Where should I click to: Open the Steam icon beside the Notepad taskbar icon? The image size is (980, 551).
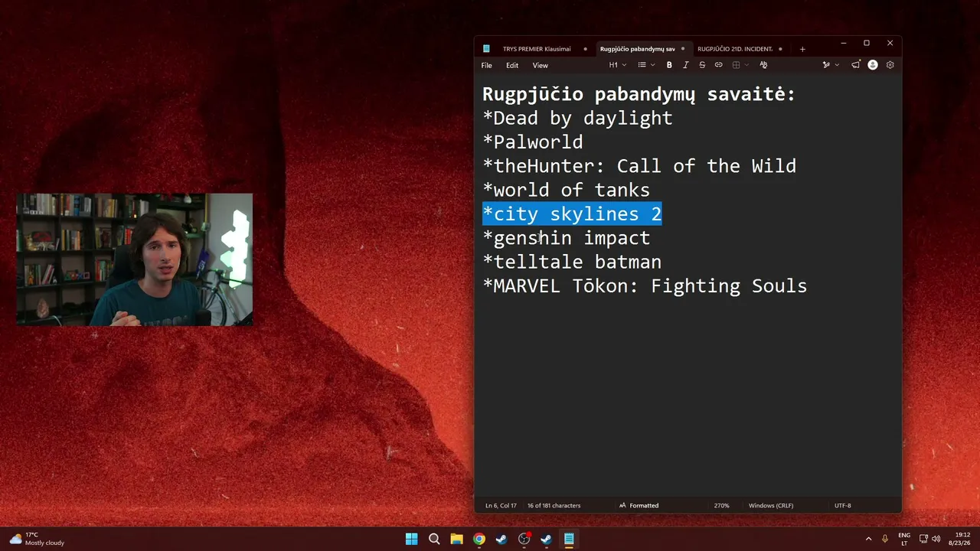[x=547, y=539]
